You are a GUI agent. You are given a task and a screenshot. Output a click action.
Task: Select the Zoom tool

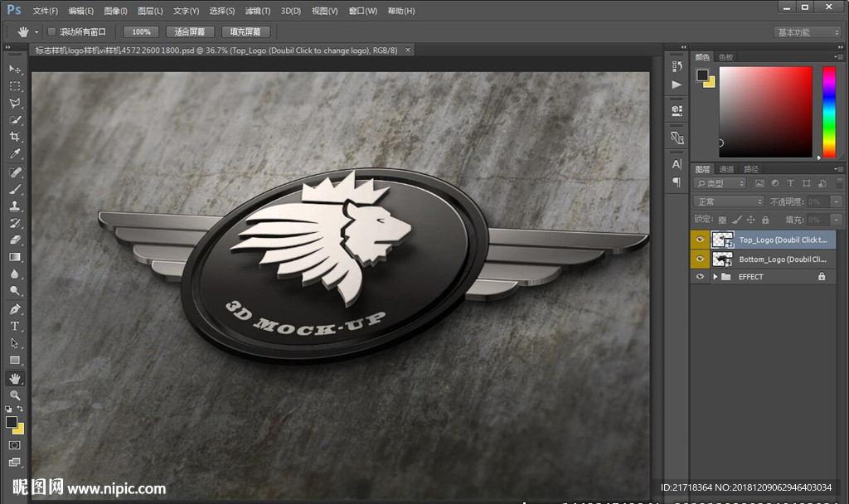tap(15, 395)
